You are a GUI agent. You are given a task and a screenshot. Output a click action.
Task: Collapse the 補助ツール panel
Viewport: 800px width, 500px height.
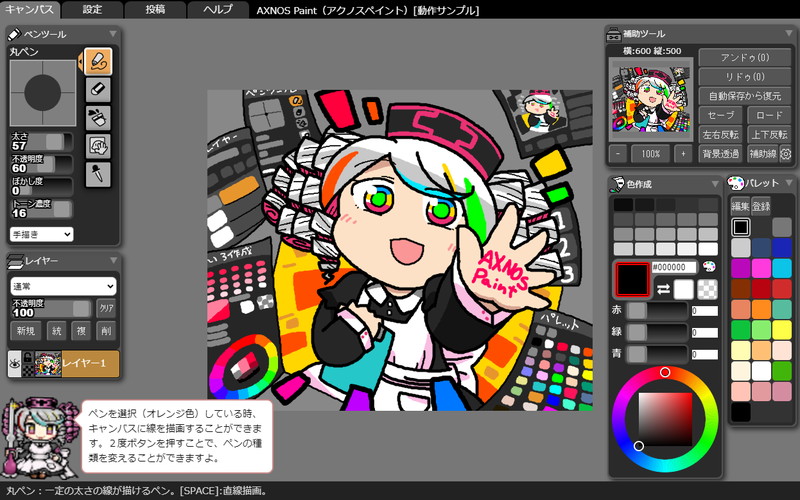(789, 34)
